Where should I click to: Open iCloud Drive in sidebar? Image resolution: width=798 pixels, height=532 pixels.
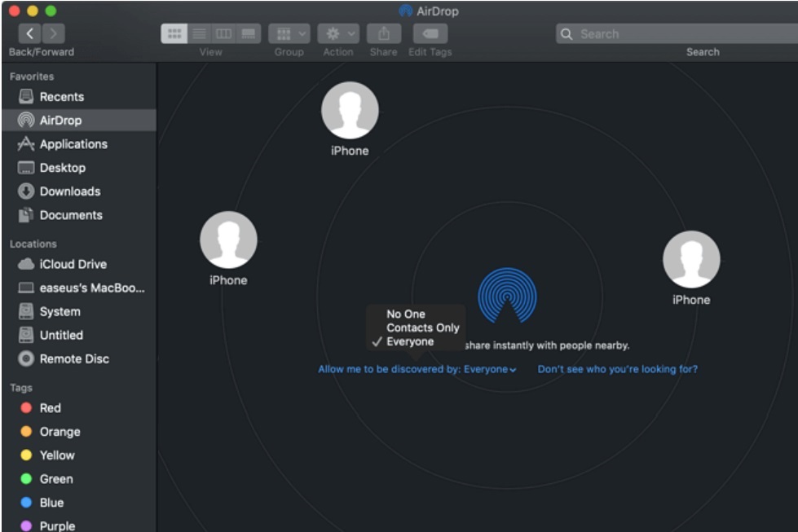coord(73,264)
